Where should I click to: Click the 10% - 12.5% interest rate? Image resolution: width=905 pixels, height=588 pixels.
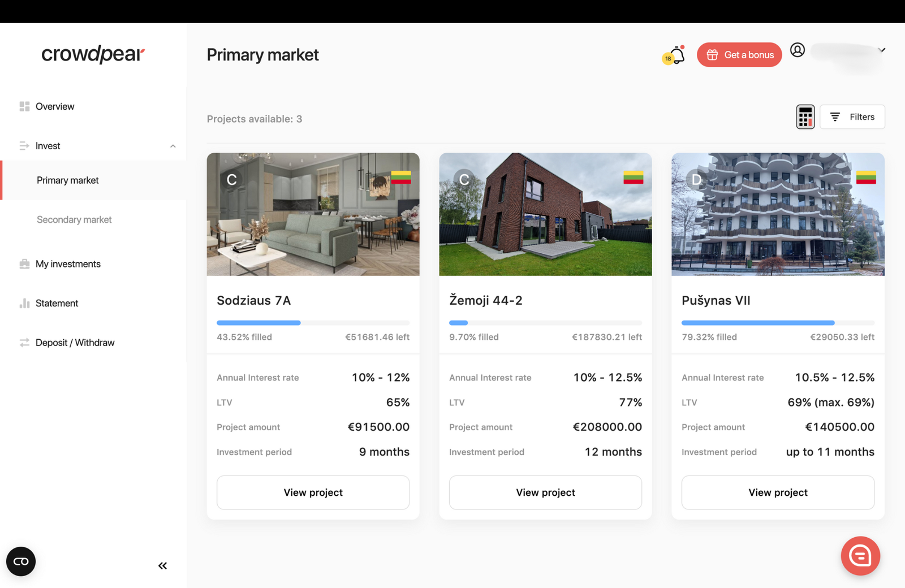[607, 377]
